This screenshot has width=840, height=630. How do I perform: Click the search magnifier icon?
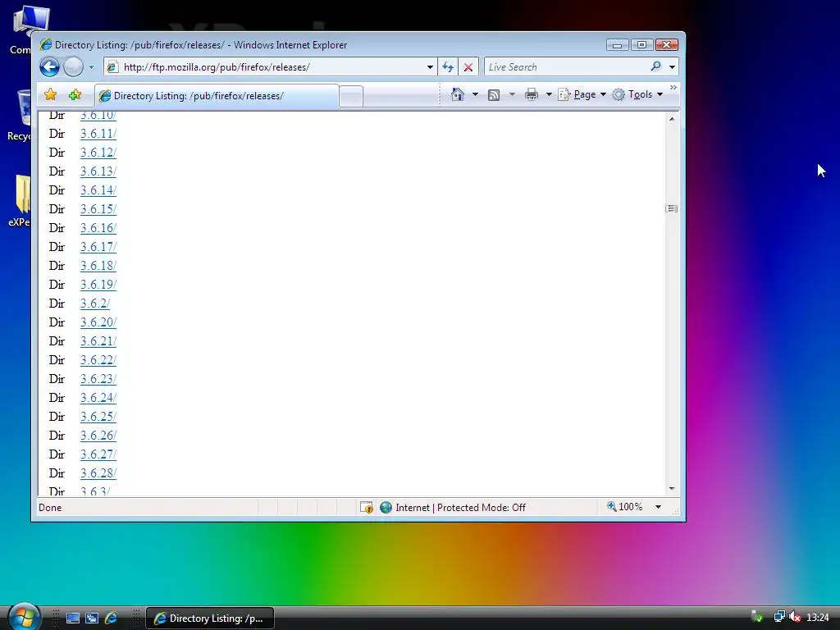[655, 66]
